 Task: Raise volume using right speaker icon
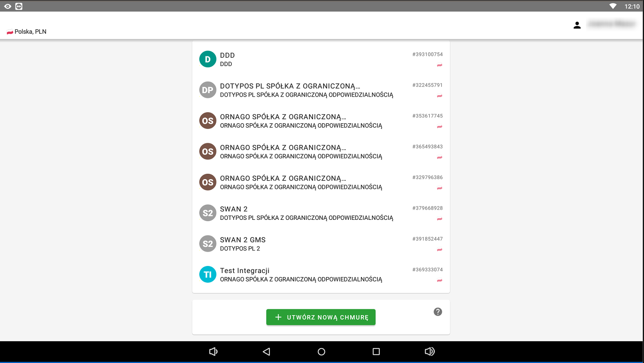click(429, 351)
